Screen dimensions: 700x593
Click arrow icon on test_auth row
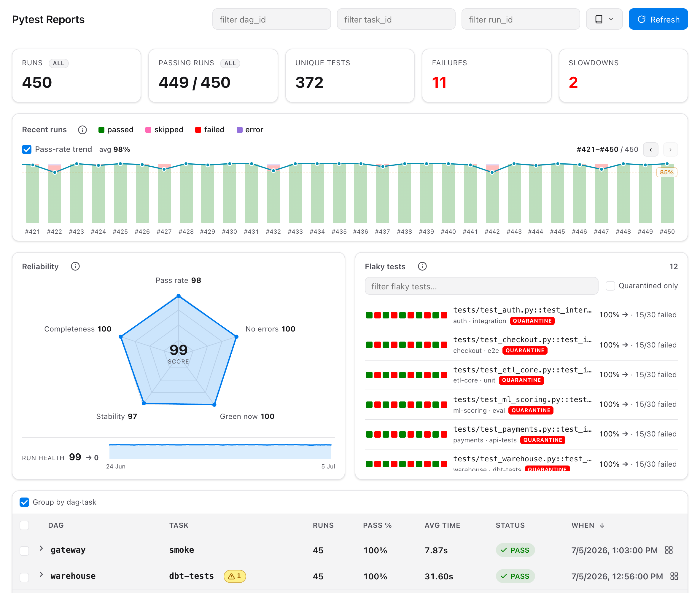click(625, 315)
